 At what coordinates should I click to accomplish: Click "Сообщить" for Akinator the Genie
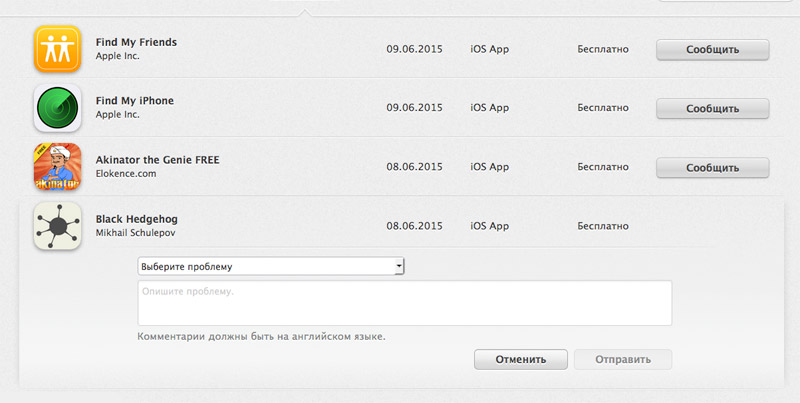pyautogui.click(x=712, y=168)
